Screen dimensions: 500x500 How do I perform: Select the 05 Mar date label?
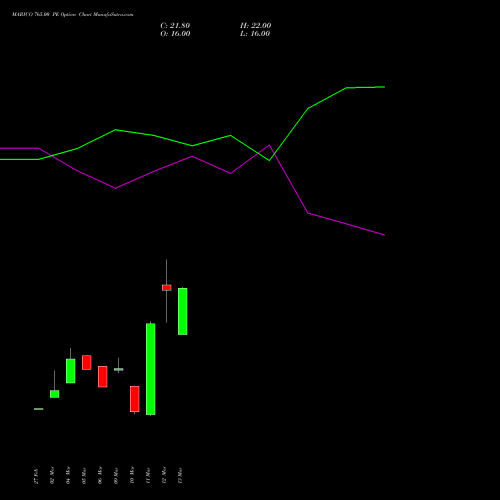point(84,476)
